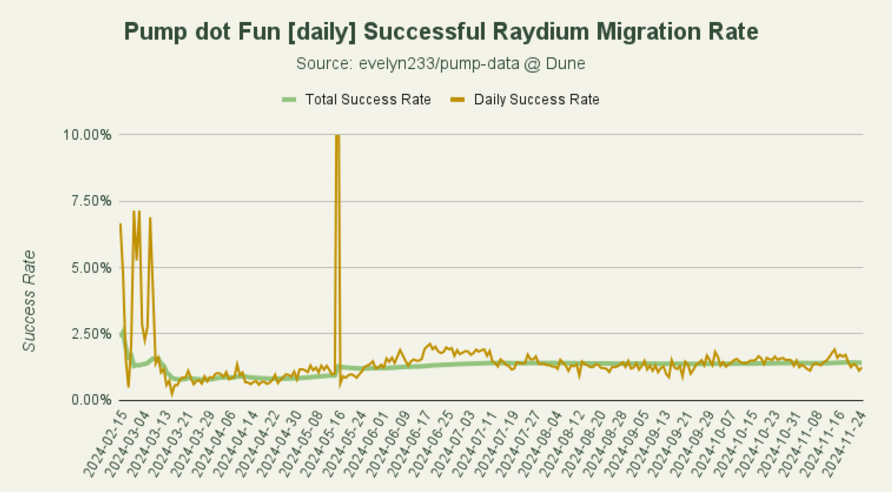The width and height of the screenshot is (892, 492).
Task: Click the 2024-05-24 x-axis date label
Action: coord(344,443)
